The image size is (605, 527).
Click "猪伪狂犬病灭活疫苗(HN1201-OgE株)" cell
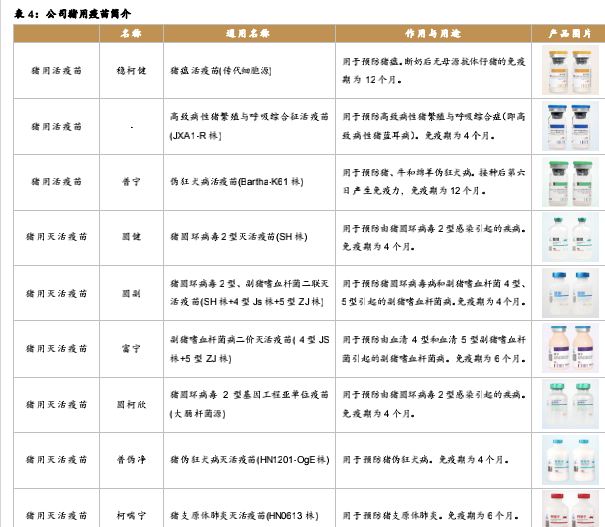[250, 460]
